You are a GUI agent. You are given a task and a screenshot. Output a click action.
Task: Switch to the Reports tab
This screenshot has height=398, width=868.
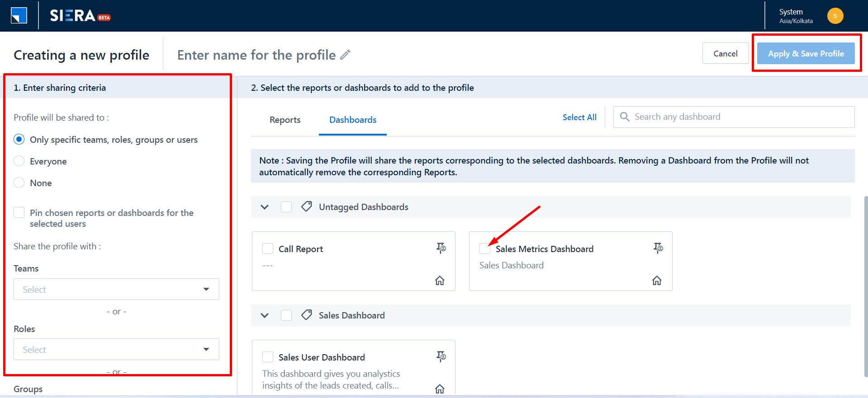coord(285,120)
